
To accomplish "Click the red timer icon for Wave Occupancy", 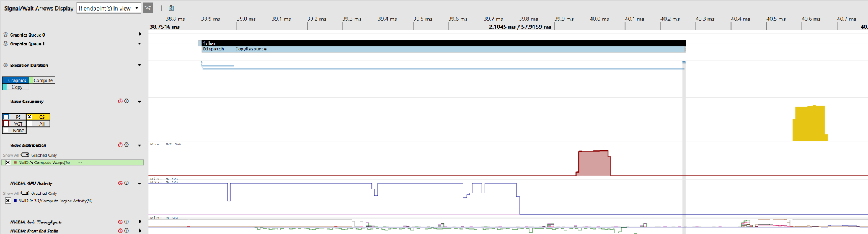I will click(120, 101).
